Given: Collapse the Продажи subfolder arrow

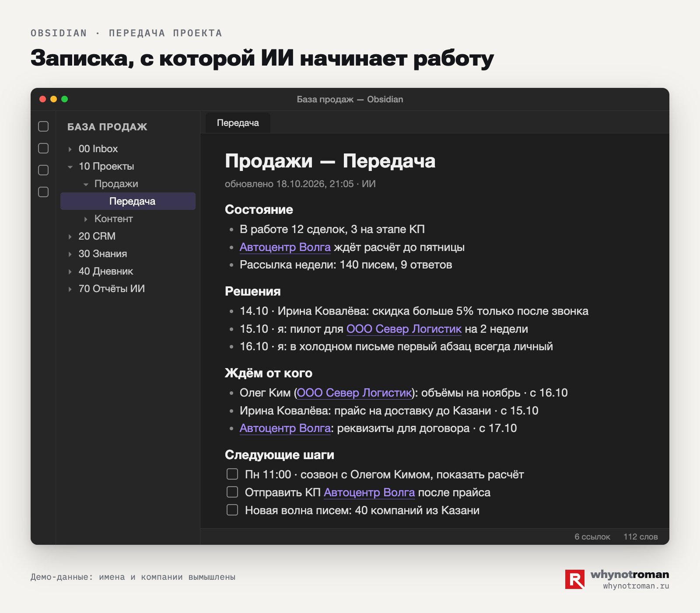Looking at the screenshot, I should click(x=86, y=184).
